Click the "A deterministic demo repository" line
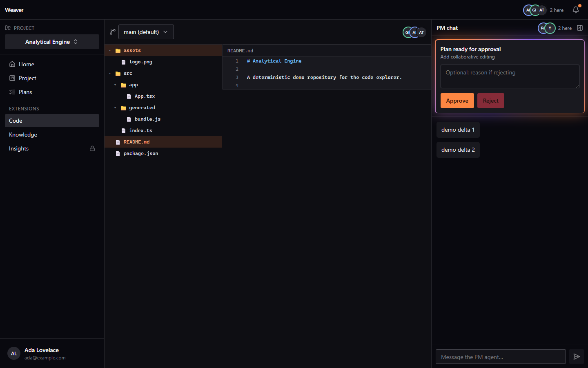 point(324,77)
